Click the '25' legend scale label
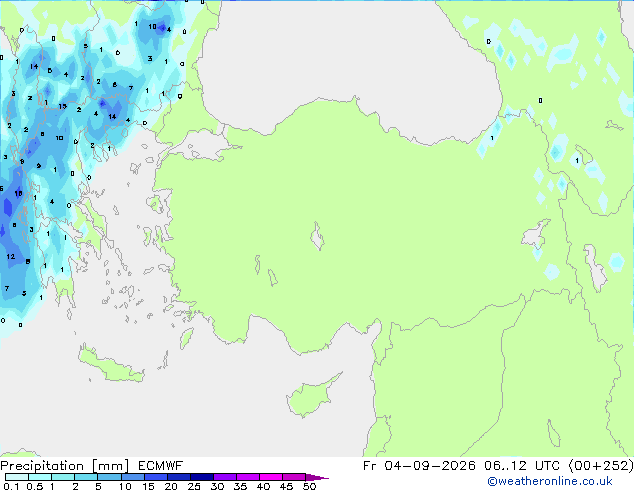This screenshot has width=634, height=490. pyautogui.click(x=194, y=486)
